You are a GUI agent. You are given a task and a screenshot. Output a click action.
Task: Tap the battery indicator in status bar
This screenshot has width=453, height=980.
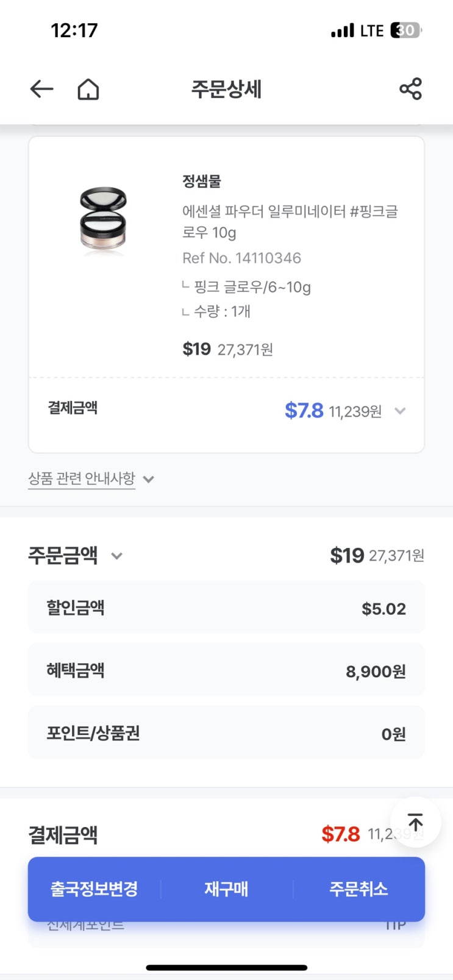tap(407, 30)
